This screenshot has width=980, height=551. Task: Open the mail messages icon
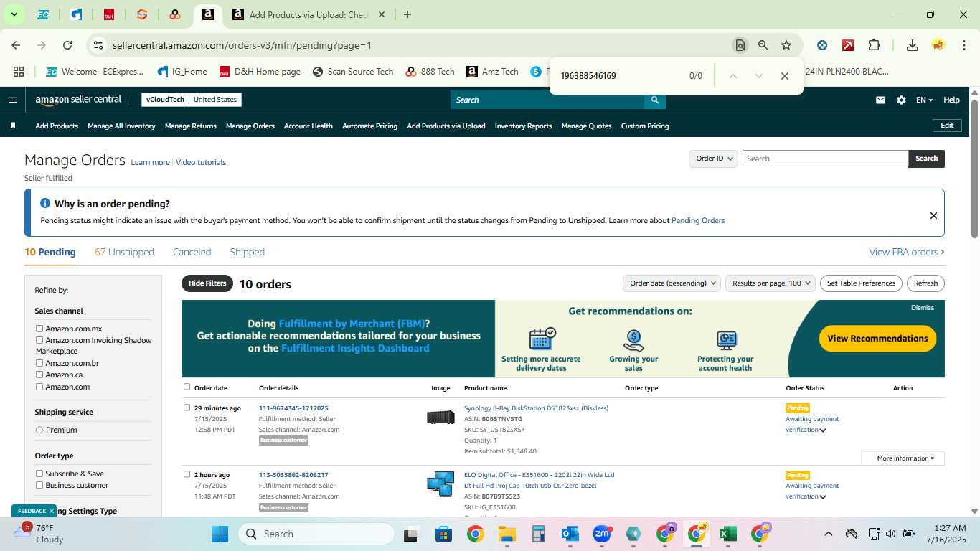click(880, 100)
